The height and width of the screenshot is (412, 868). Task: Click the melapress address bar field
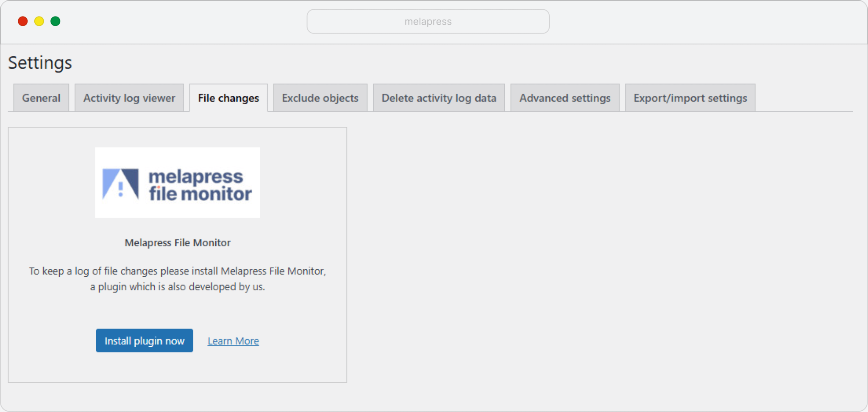click(428, 21)
